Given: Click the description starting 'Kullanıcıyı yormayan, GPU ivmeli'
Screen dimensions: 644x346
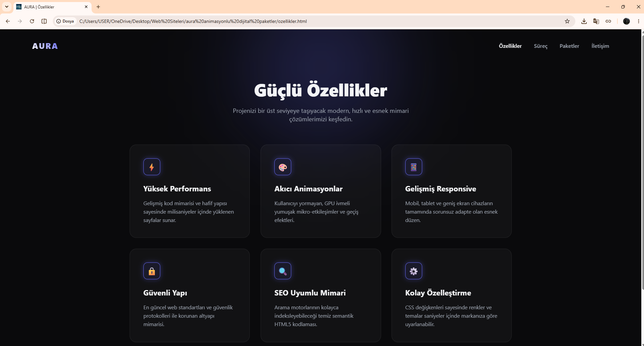Looking at the screenshot, I should click(x=316, y=212).
